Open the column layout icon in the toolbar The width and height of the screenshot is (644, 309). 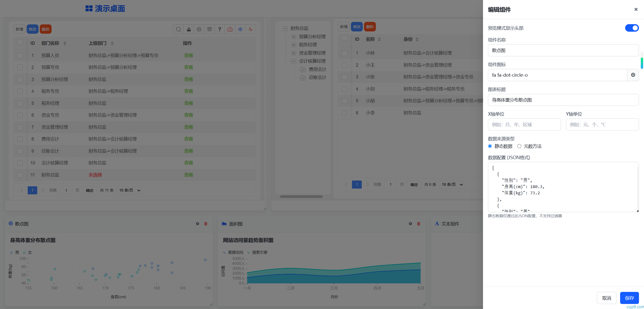coord(209,29)
